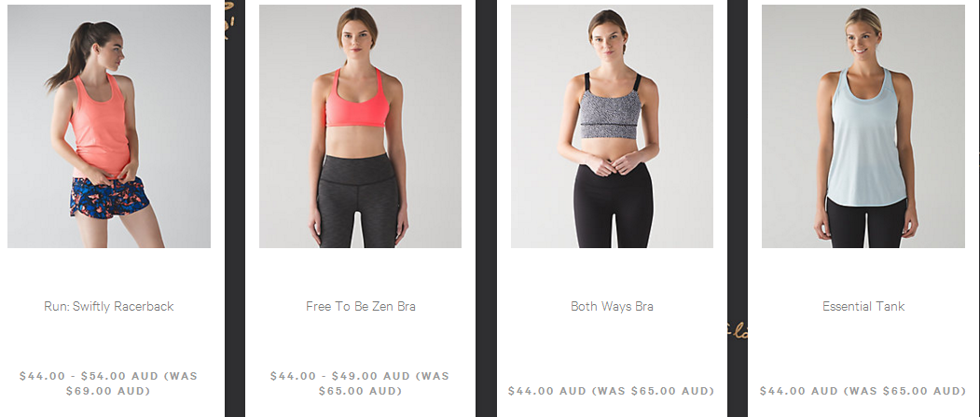Open the Run: Swiftly Racerback product image

[x=109, y=126]
